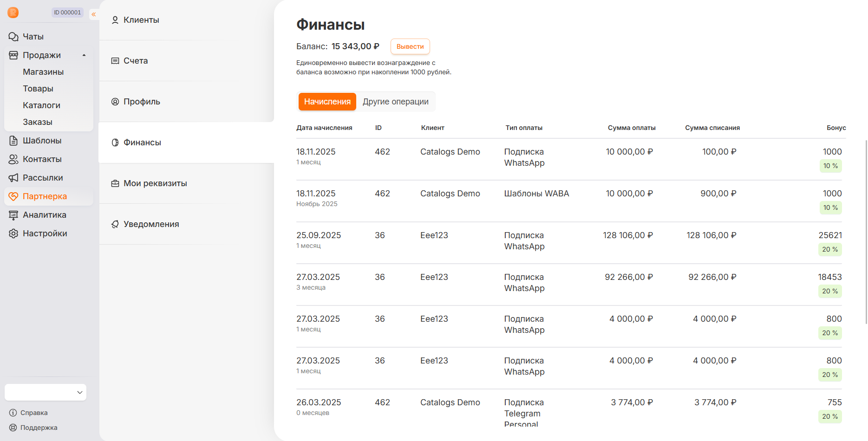Click the Контакты people icon
The width and height of the screenshot is (868, 441).
pos(13,159)
